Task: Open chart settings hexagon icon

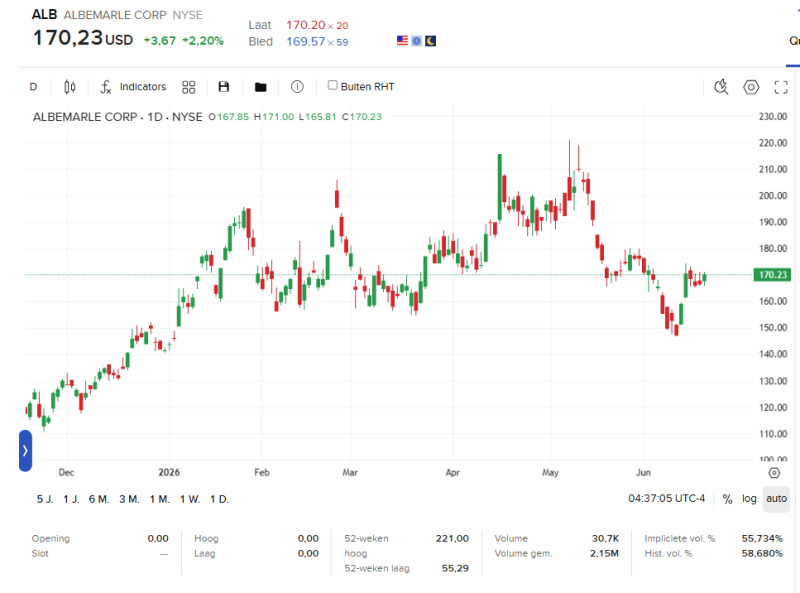Action: [751, 87]
